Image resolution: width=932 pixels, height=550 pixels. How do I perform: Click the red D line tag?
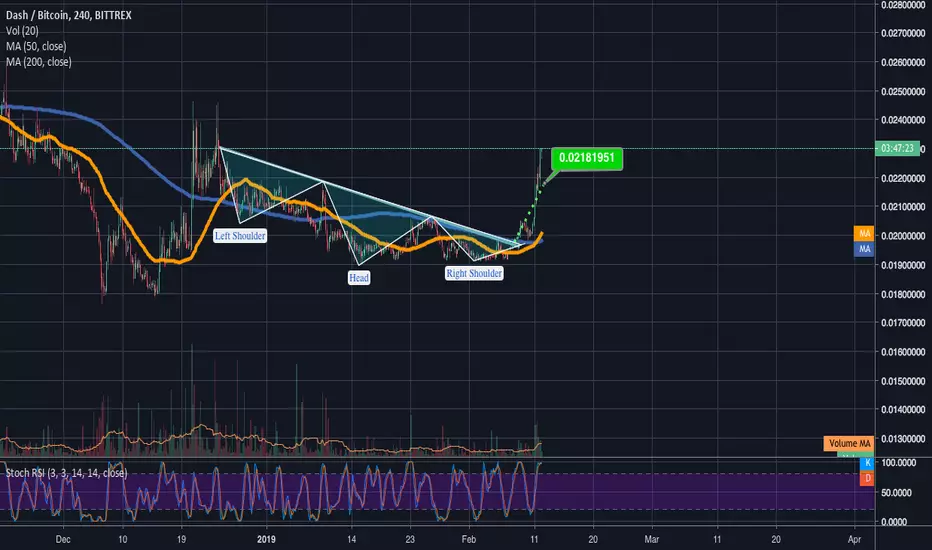click(x=867, y=477)
